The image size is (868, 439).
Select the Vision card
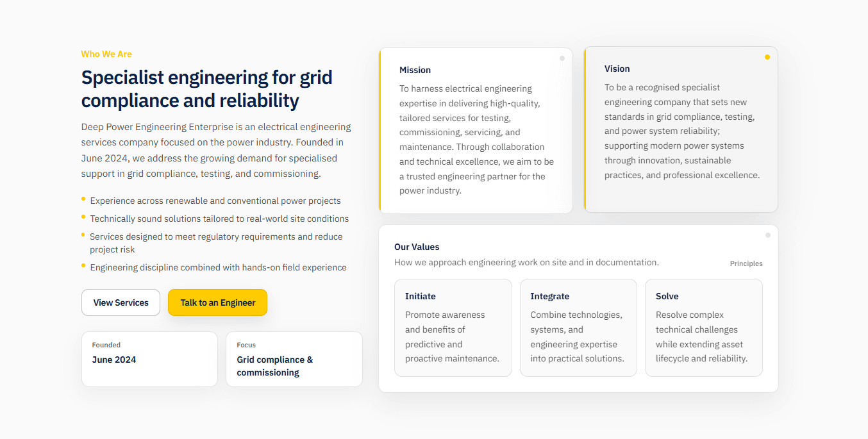tap(681, 129)
